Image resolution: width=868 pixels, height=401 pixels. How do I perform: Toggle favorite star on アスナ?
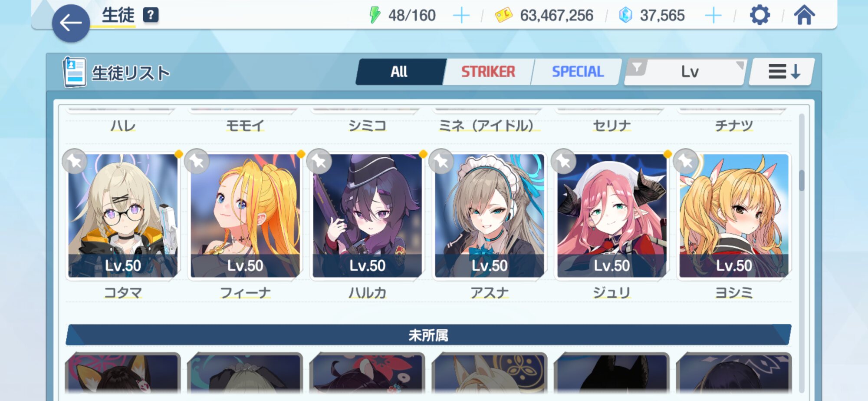441,162
